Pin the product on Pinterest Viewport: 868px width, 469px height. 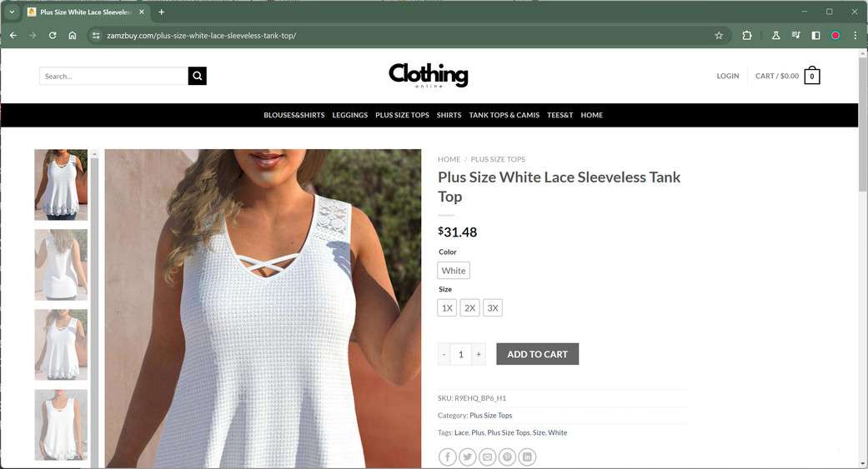point(507,457)
